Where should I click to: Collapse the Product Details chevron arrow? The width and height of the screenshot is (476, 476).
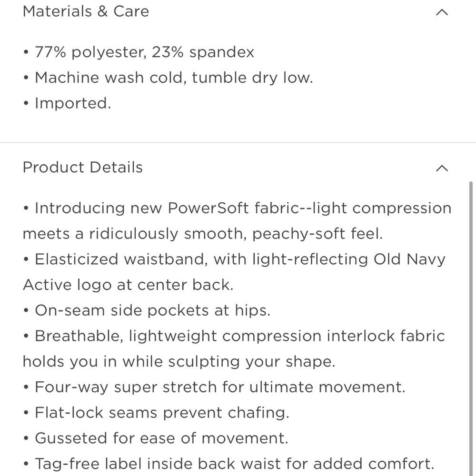click(x=442, y=168)
